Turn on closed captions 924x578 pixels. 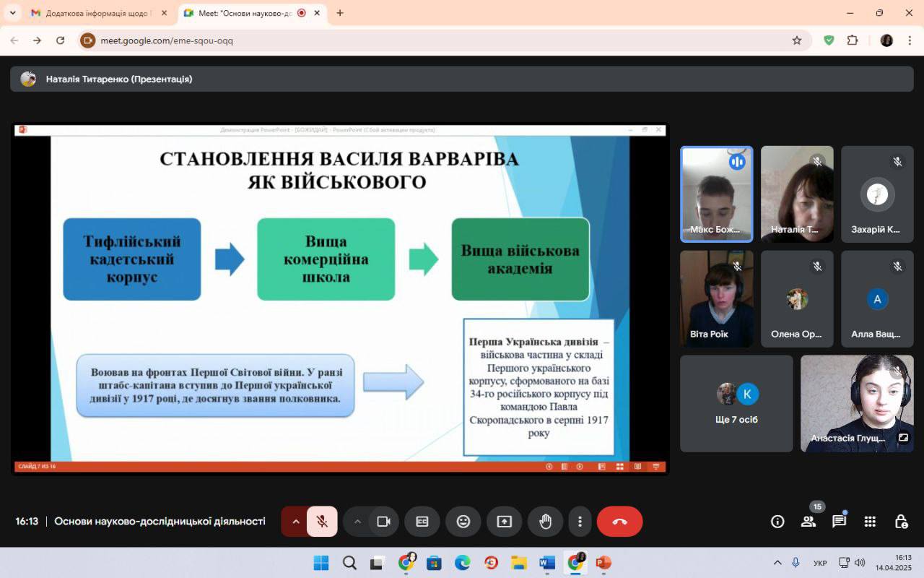pyautogui.click(x=422, y=522)
